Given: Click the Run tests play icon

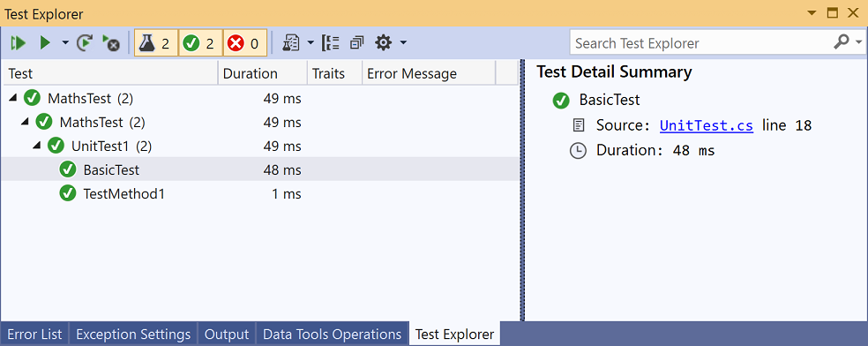Looking at the screenshot, I should [45, 43].
